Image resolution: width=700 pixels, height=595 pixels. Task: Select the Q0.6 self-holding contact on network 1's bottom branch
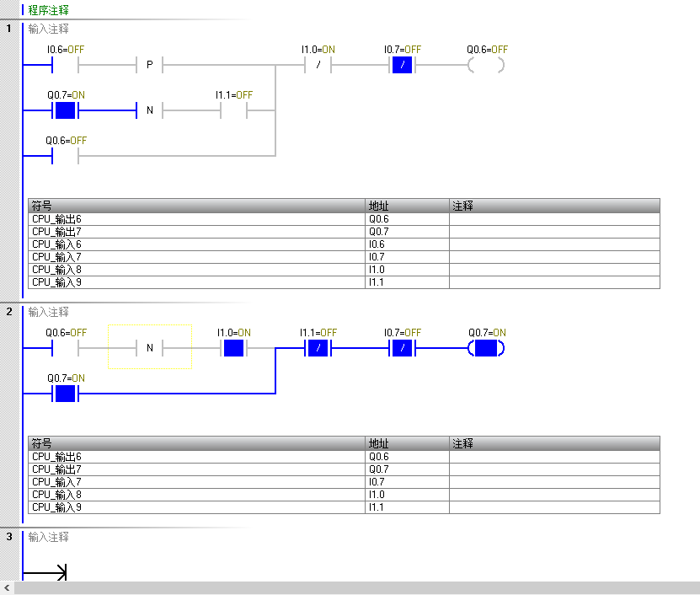click(x=65, y=156)
